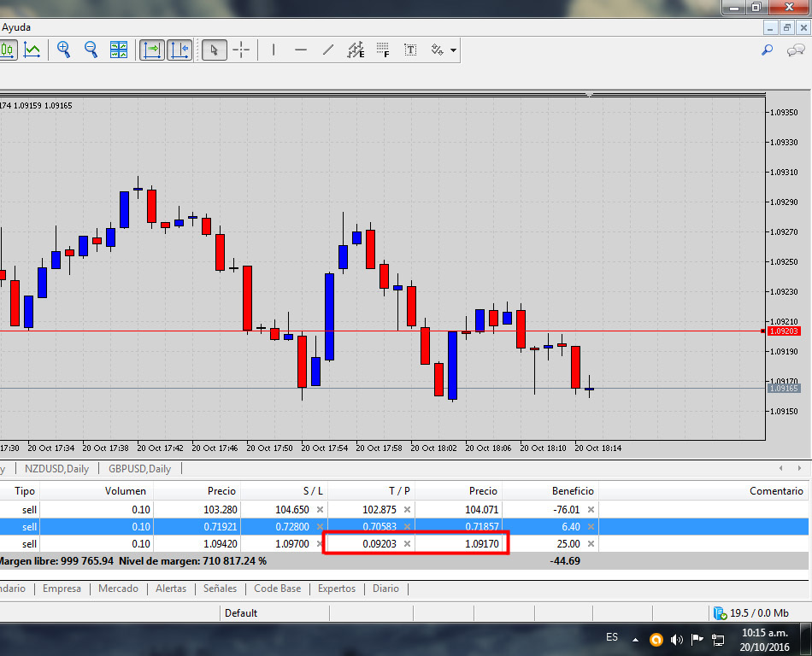This screenshot has height=656, width=812.
Task: Expand the arrows objects dropdown
Action: (x=453, y=50)
